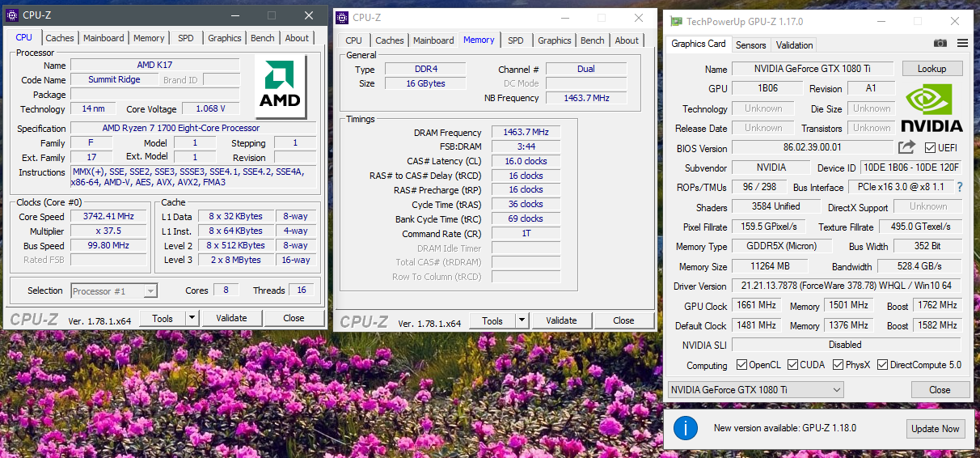Click the BIOS share/export arrow icon

(906, 147)
